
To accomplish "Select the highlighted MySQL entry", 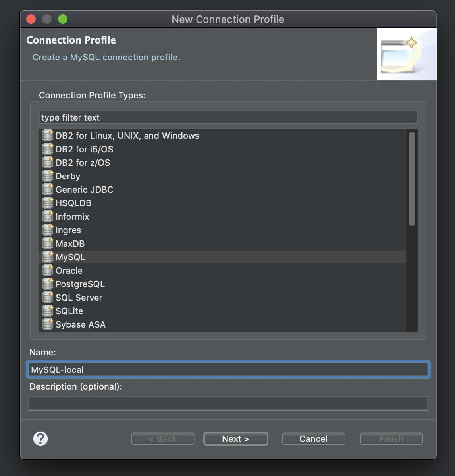I will (x=223, y=257).
